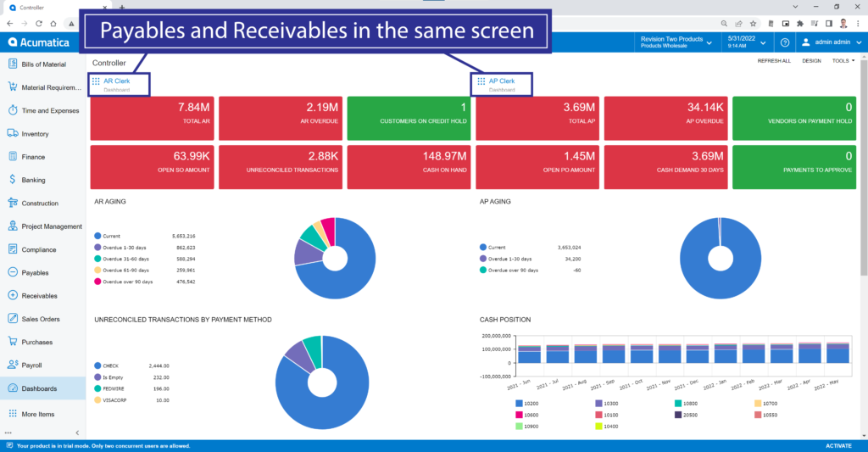Click 'Overdue 1-30 days' in AP Aging

[509, 259]
